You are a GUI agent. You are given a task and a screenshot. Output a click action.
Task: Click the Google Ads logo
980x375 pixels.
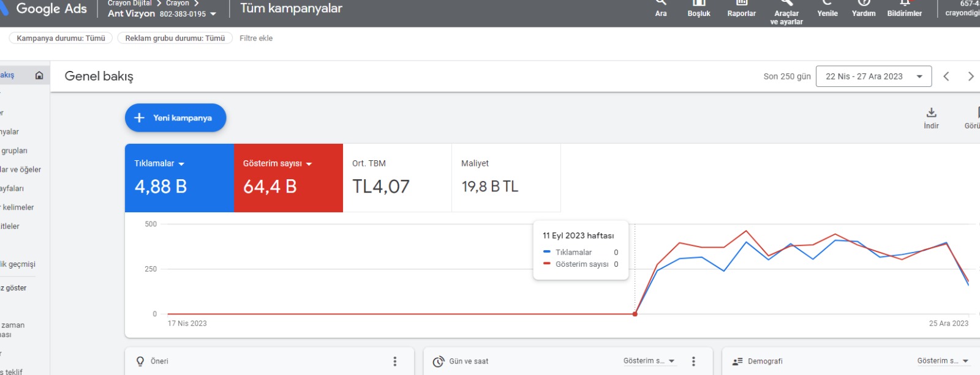(x=44, y=9)
